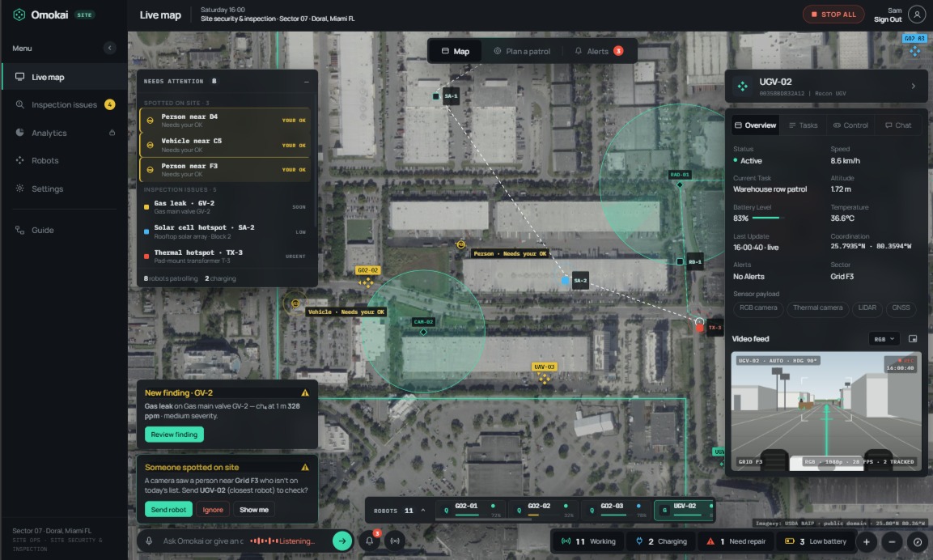Select robot UGV-02 in the robots bar
The width and height of the screenshot is (933, 560).
point(685,510)
